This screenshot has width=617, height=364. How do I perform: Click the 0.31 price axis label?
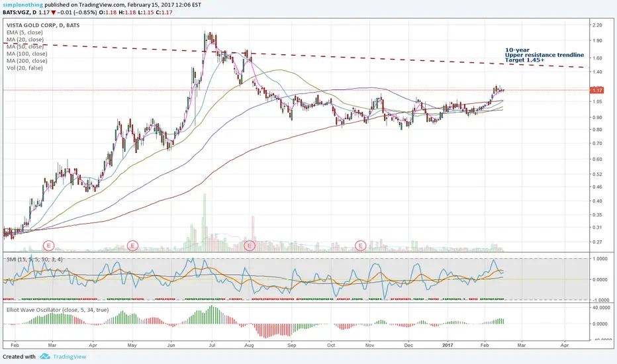[597, 228]
